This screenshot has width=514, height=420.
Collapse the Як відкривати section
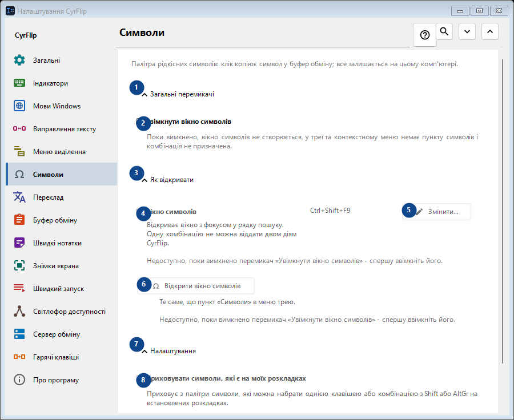tap(144, 180)
